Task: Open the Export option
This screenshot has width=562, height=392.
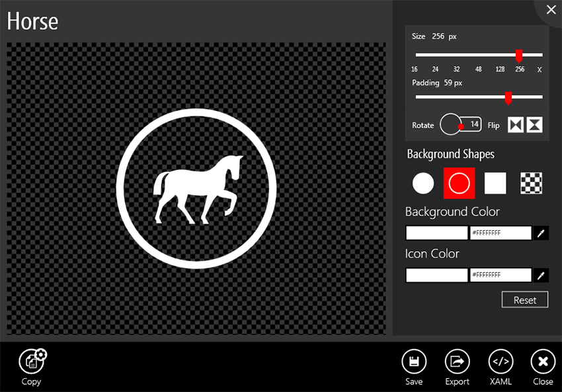Action: point(457,362)
